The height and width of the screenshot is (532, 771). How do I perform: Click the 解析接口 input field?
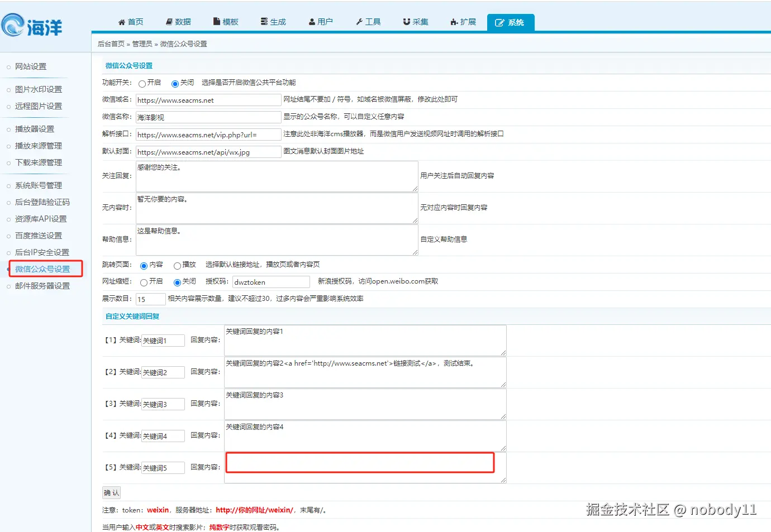pos(208,135)
